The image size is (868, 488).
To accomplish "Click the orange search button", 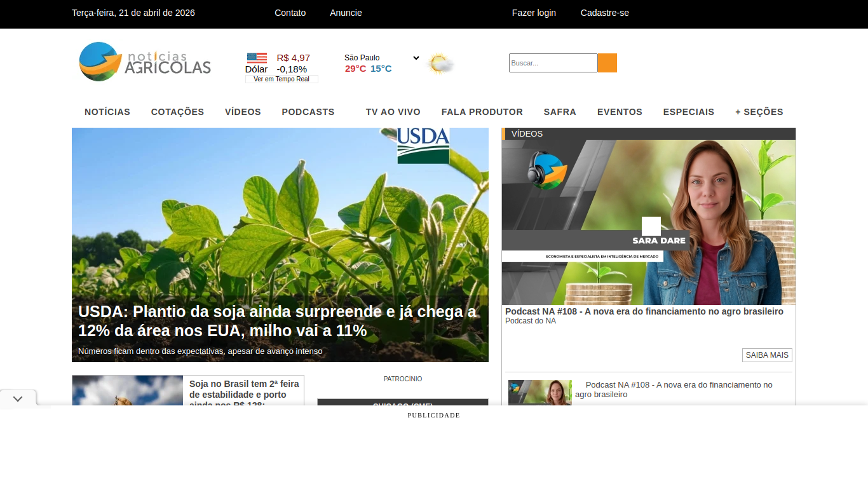I will (x=607, y=63).
